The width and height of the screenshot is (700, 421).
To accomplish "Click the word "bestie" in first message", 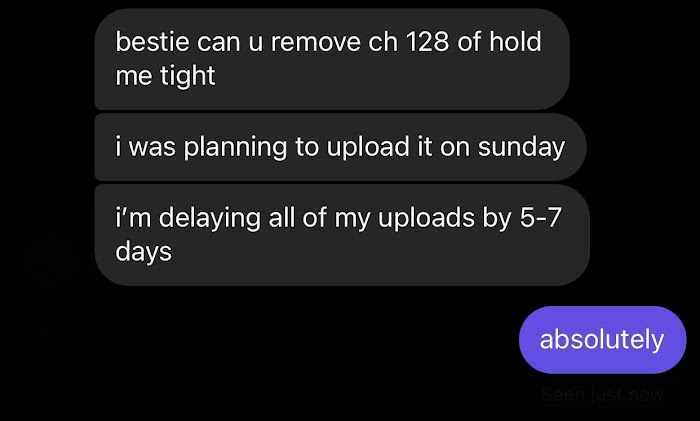I will pyautogui.click(x=152, y=42).
